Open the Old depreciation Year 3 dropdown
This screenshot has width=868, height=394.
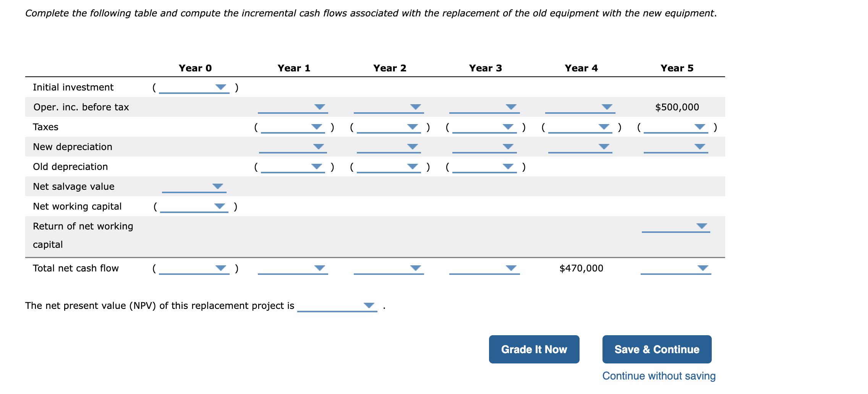point(508,167)
